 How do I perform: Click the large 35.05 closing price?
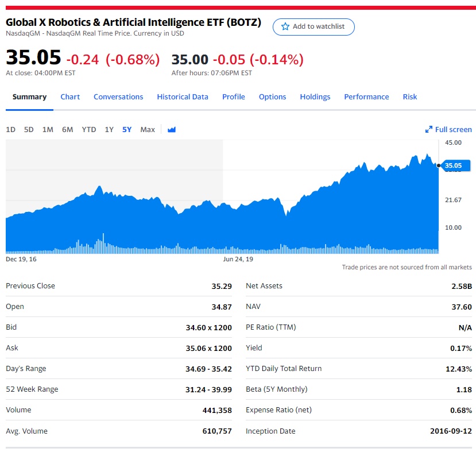33,57
